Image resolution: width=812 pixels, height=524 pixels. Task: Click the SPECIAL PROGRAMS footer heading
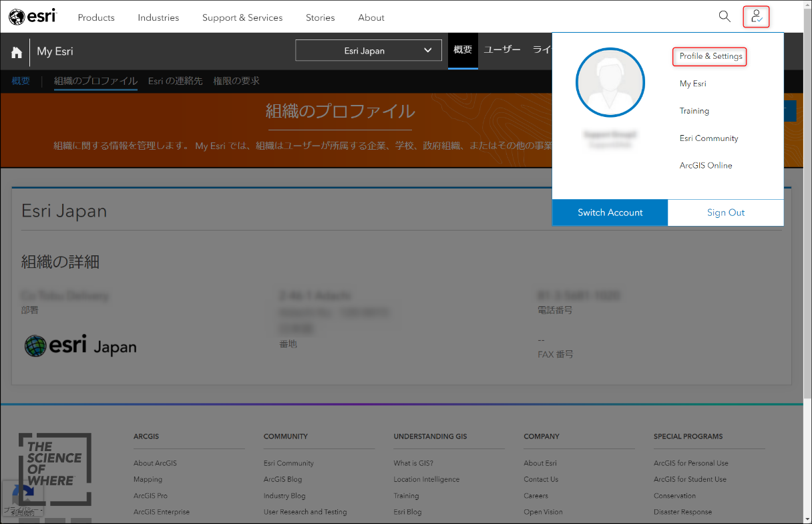tap(688, 436)
